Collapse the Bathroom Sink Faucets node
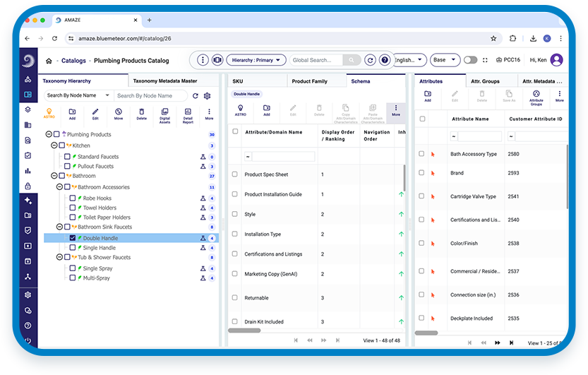This screenshot has width=588, height=375. click(59, 227)
